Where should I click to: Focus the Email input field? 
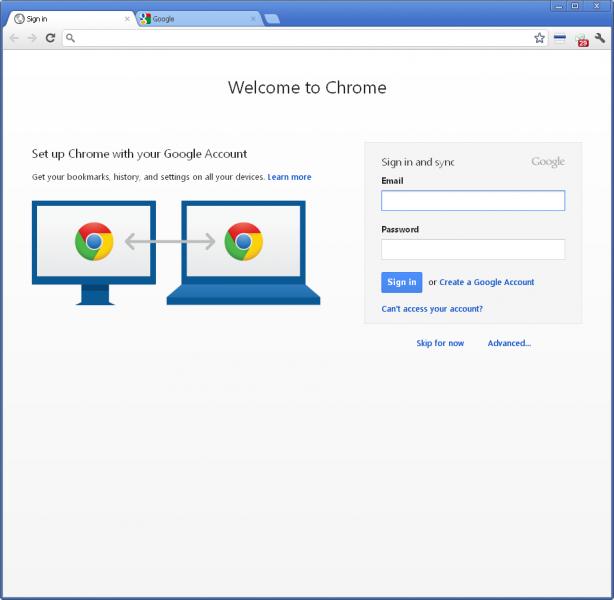[x=473, y=201]
